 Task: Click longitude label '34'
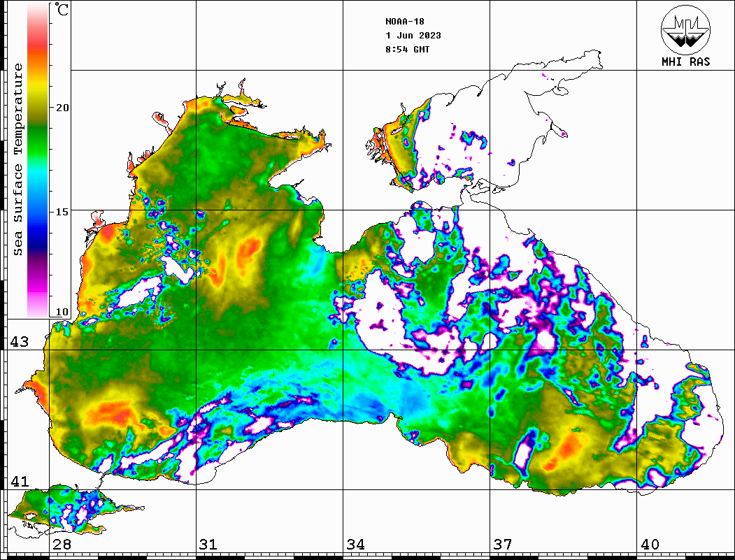(356, 545)
